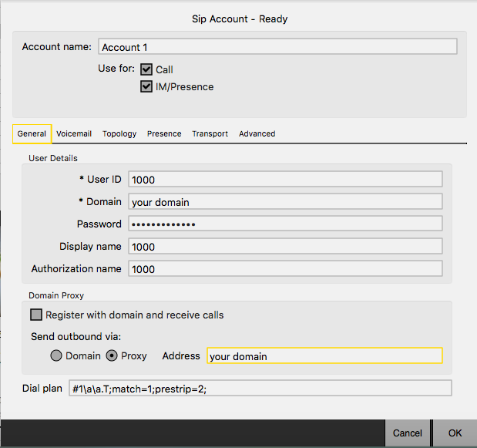This screenshot has height=448, width=477.
Task: Click into the Dial plan field
Action: 260,388
